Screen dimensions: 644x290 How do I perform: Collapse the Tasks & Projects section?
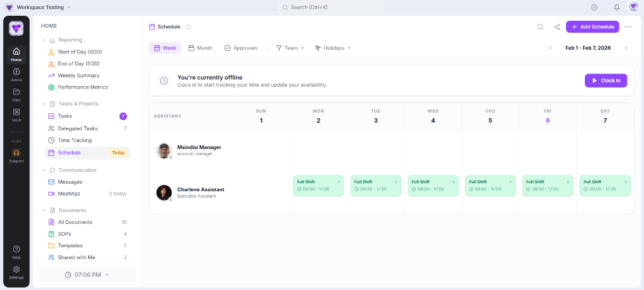tap(43, 104)
